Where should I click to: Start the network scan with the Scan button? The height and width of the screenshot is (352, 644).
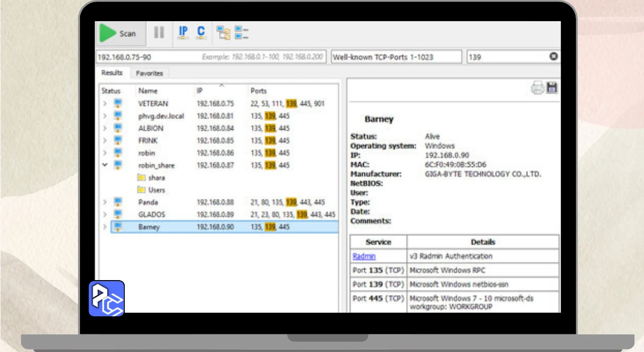tap(119, 33)
